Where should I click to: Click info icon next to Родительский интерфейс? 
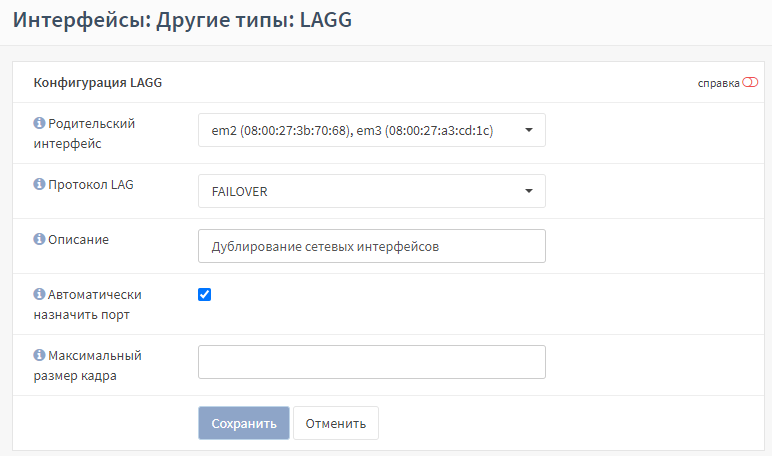point(39,123)
